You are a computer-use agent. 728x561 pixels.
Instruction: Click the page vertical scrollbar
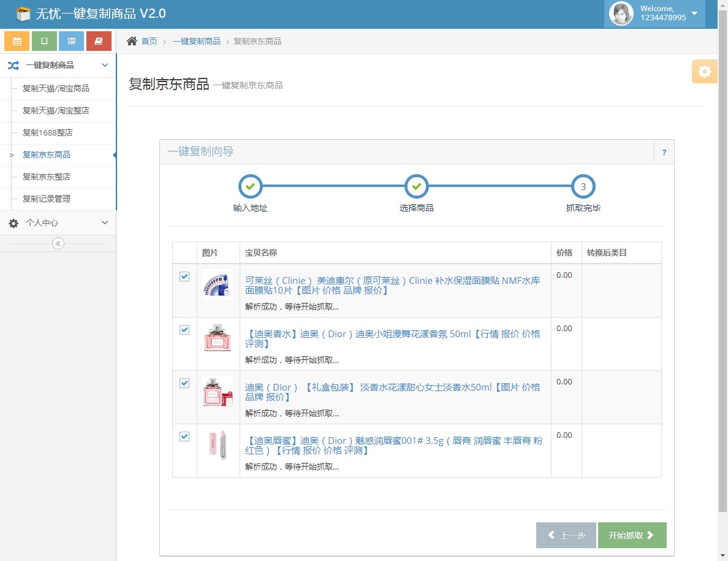pos(723,260)
